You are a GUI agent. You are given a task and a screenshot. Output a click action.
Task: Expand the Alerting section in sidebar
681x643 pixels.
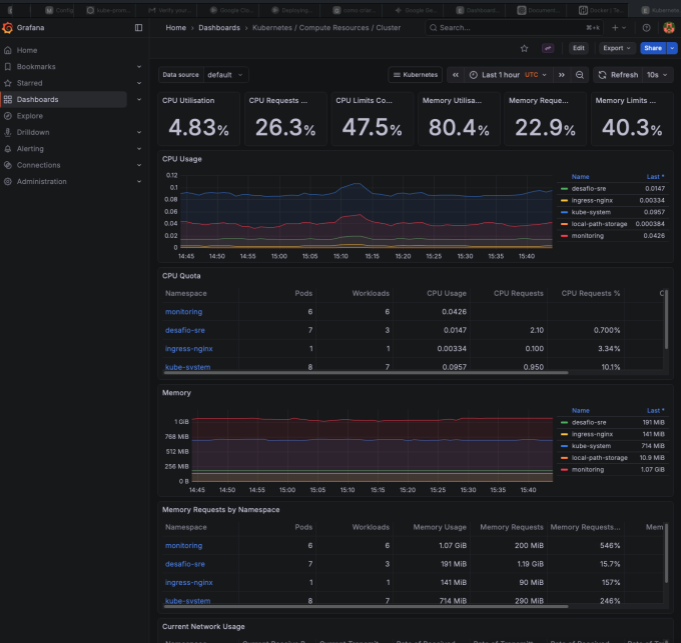[x=139, y=149]
